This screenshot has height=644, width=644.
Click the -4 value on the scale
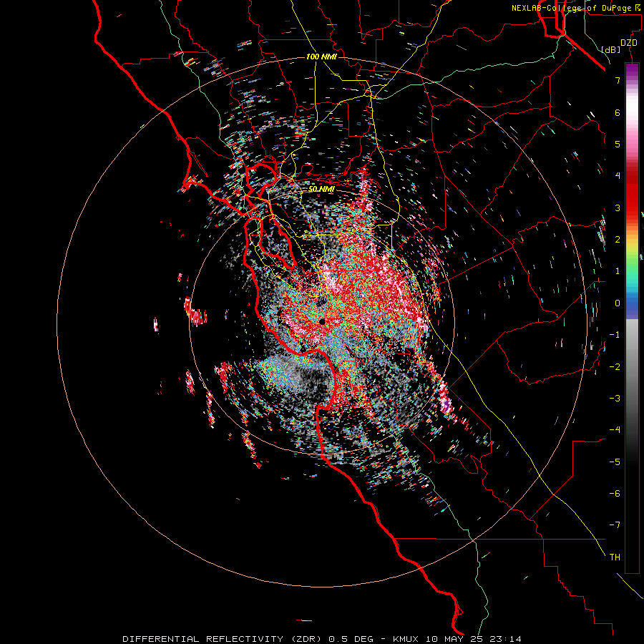(x=615, y=430)
